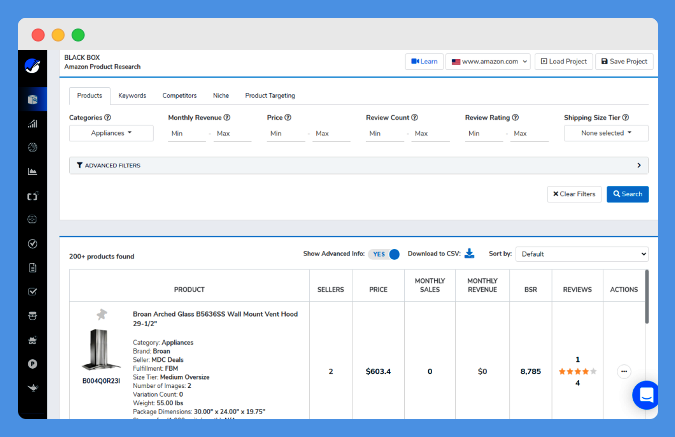This screenshot has width=675, height=437.
Task: Open the circled P sidebar icon
Action: pyautogui.click(x=32, y=364)
